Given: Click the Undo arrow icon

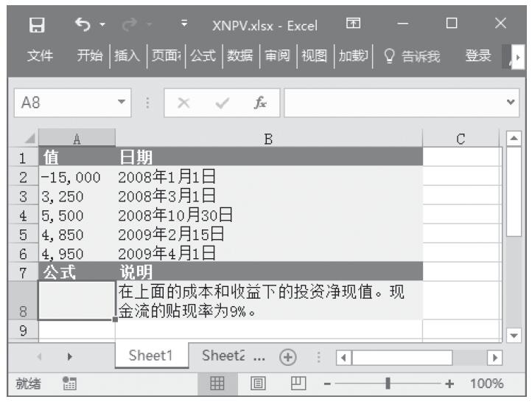Looking at the screenshot, I should 81,25.
